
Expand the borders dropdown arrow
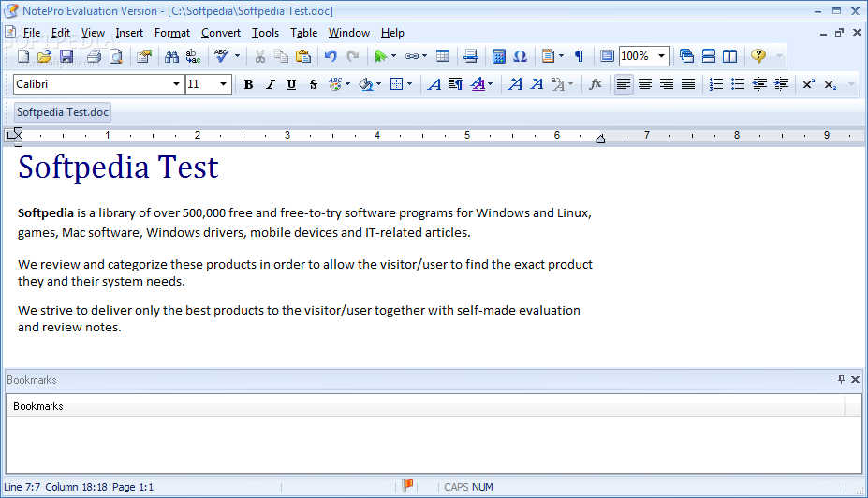[x=409, y=84]
